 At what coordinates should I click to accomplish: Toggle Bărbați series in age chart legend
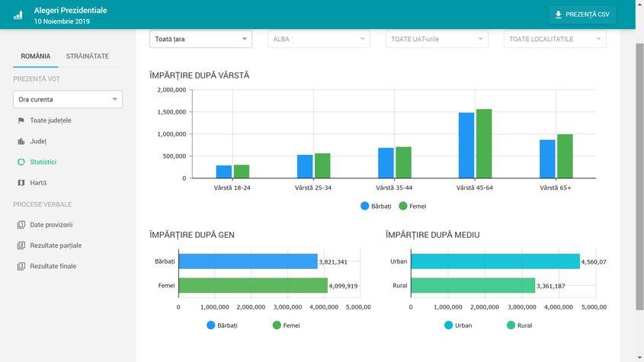tap(376, 206)
